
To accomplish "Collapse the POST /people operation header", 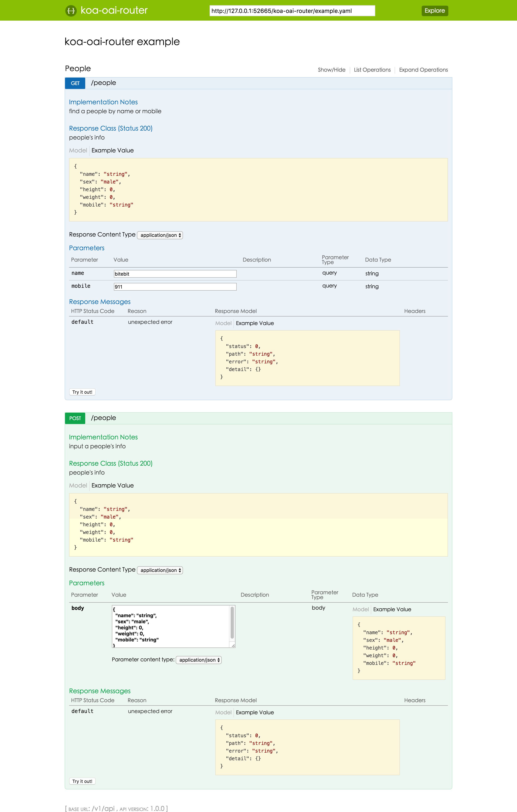I will [103, 418].
